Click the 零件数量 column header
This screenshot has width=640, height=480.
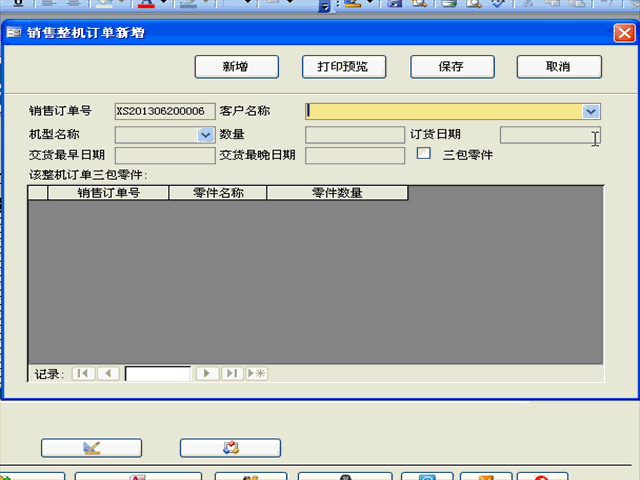tap(337, 193)
